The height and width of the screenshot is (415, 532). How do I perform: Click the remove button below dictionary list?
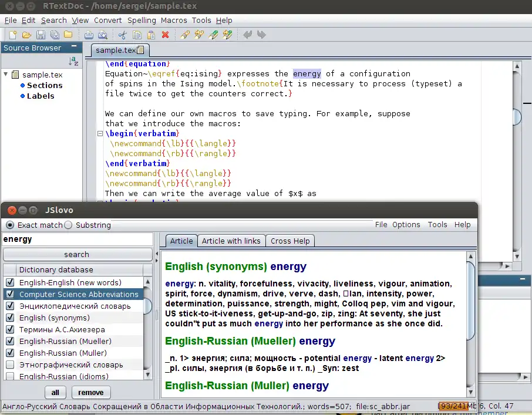(91, 393)
